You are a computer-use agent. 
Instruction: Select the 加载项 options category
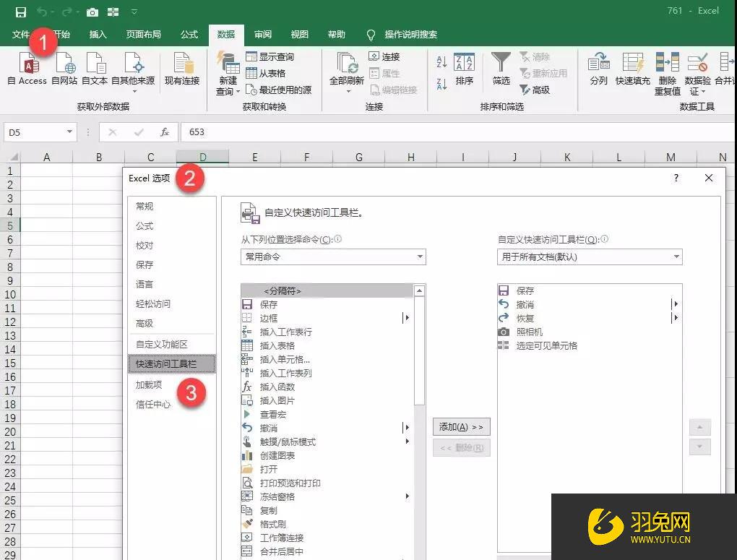pyautogui.click(x=149, y=384)
